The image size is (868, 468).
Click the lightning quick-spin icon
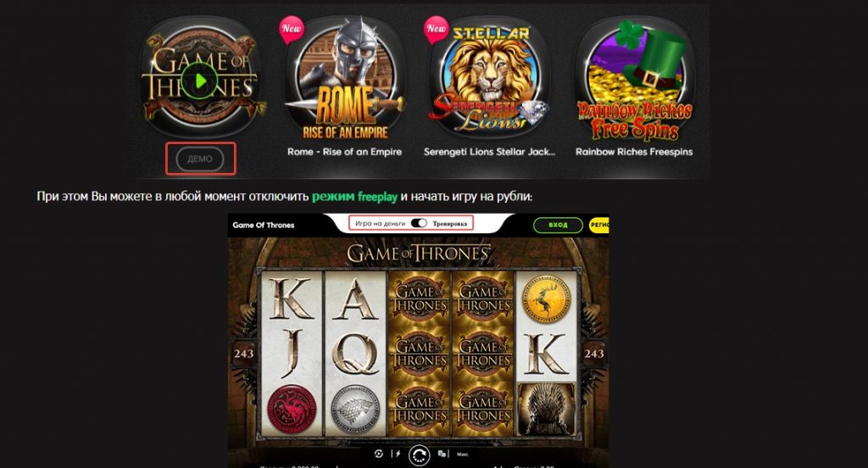pos(397,454)
